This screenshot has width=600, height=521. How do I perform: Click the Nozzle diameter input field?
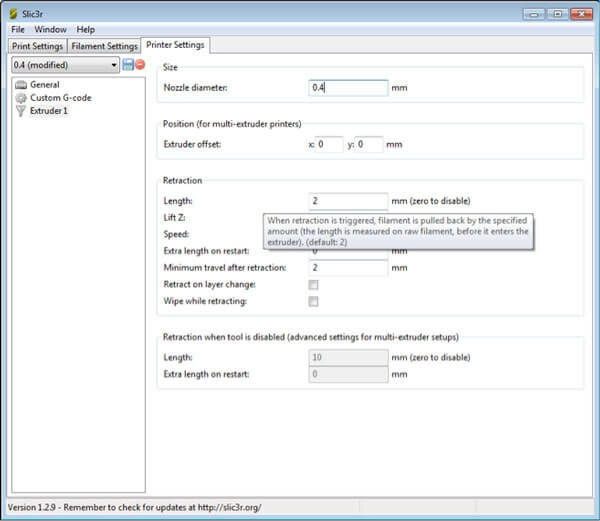pos(348,88)
